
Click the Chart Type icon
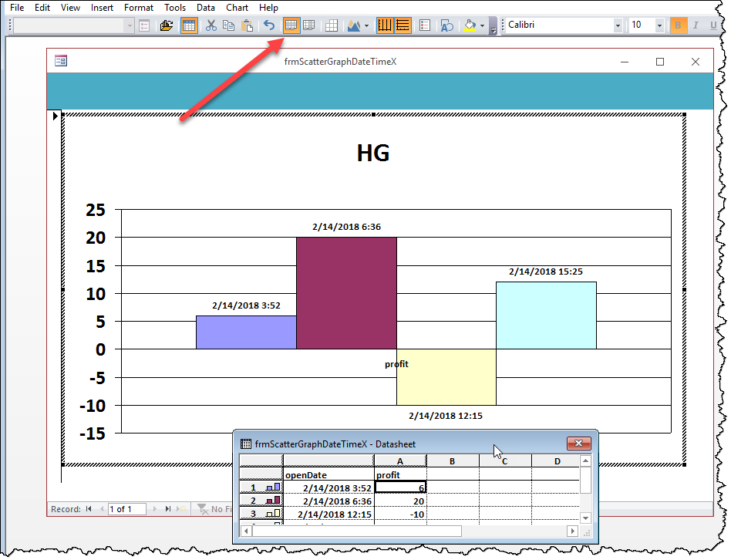coord(353,25)
